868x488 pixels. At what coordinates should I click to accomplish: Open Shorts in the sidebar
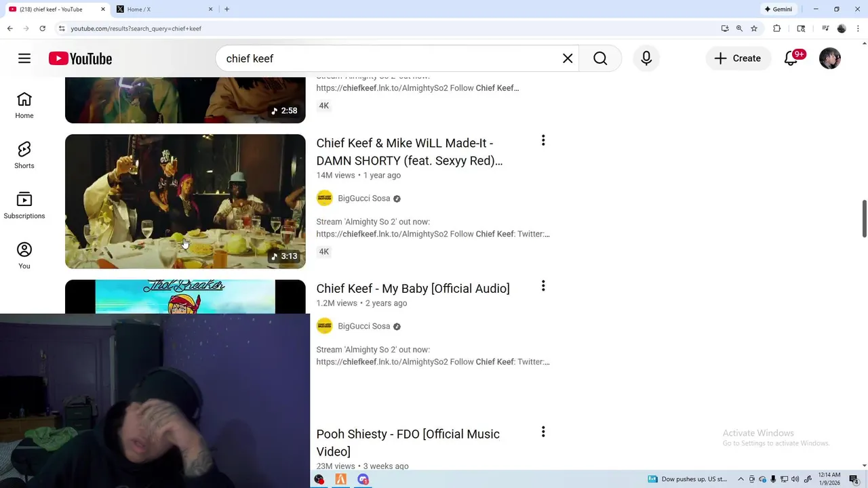pos(24,156)
